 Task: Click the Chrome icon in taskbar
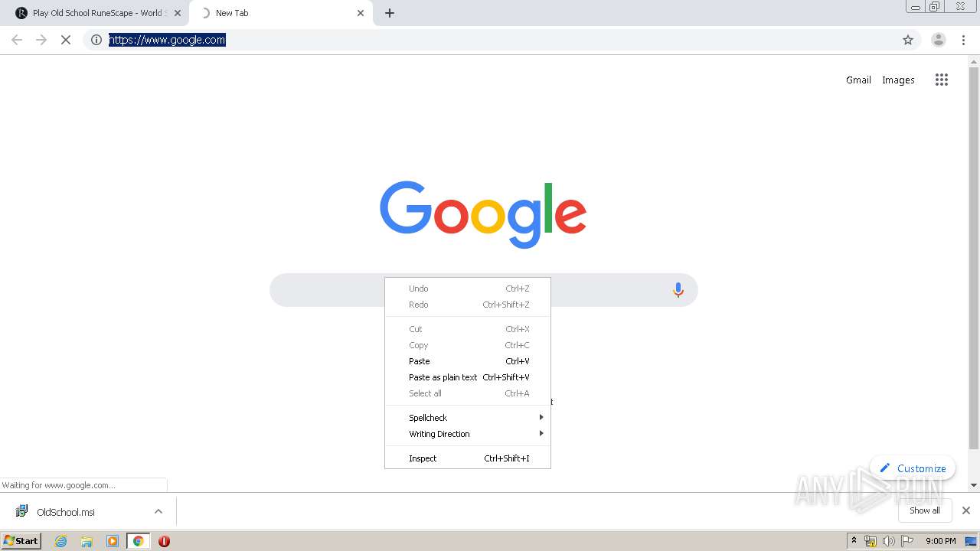[x=138, y=541]
